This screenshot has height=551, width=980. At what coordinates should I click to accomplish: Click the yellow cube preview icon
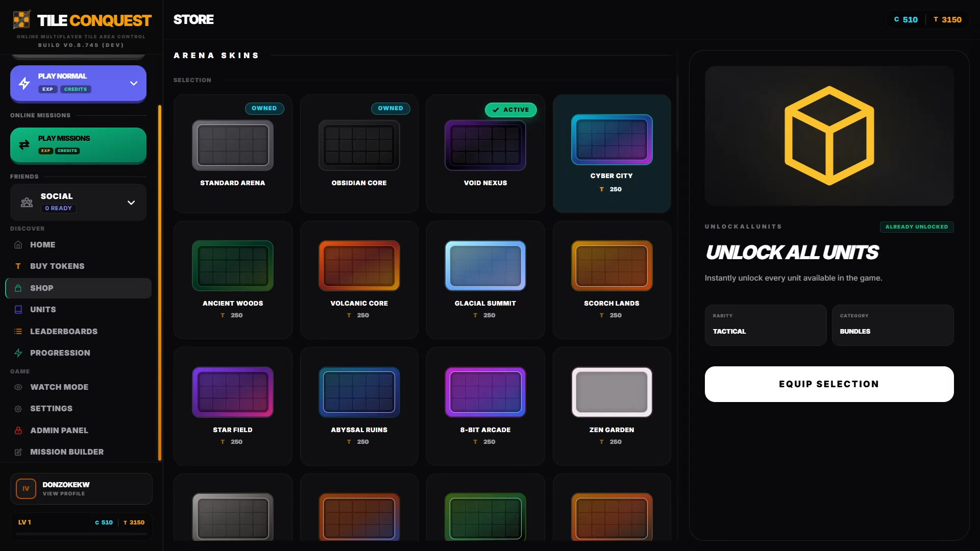tap(829, 136)
